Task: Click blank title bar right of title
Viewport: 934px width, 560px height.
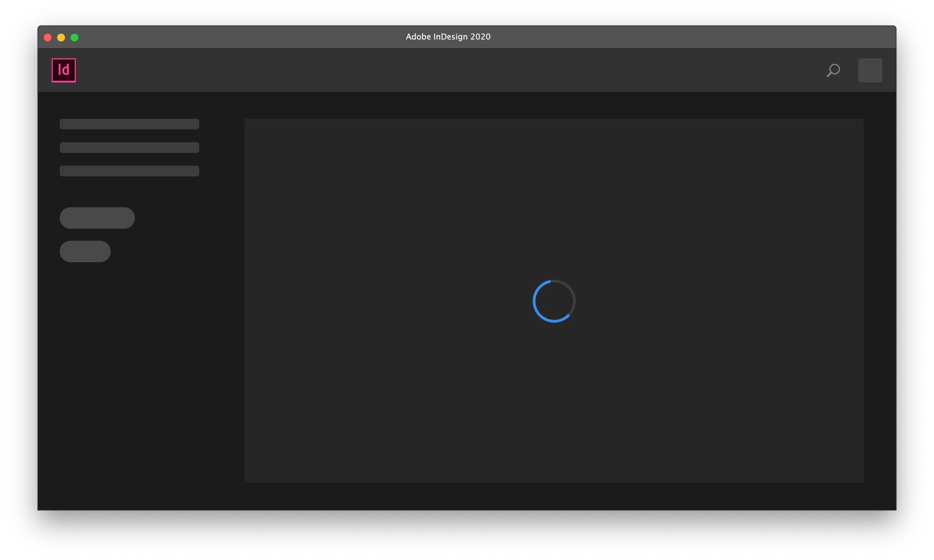Action: pyautogui.click(x=680, y=37)
